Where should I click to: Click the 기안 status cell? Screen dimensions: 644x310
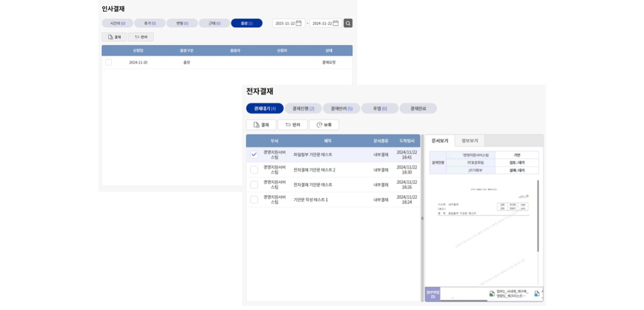click(516, 155)
